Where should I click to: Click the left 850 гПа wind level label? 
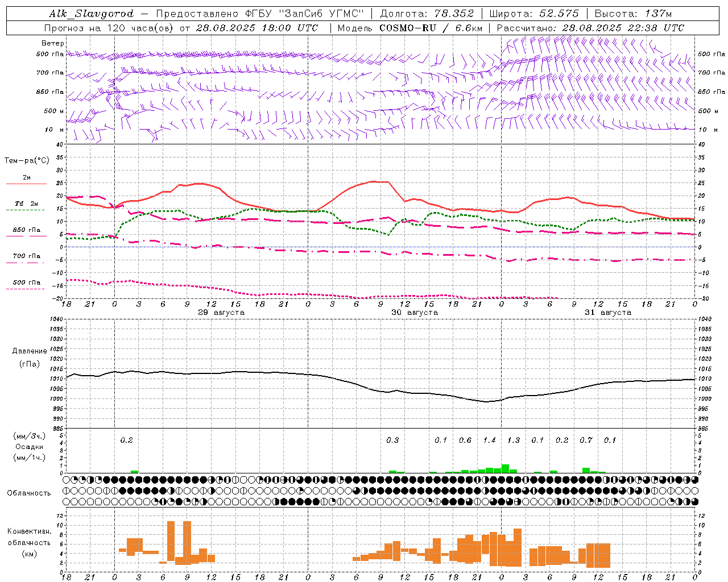tap(50, 92)
